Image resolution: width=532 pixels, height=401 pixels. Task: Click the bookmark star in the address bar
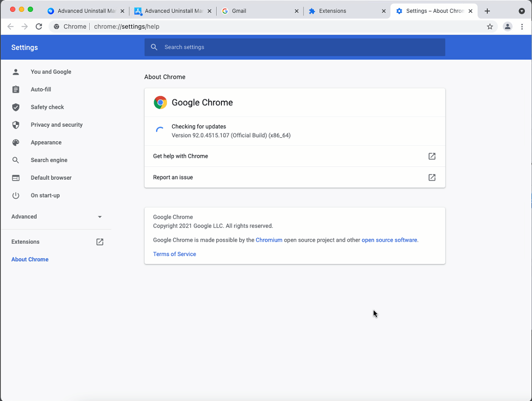(490, 27)
